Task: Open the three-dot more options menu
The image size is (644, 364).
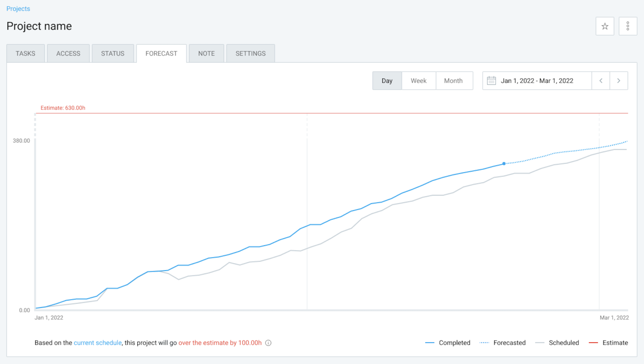Action: pyautogui.click(x=628, y=26)
